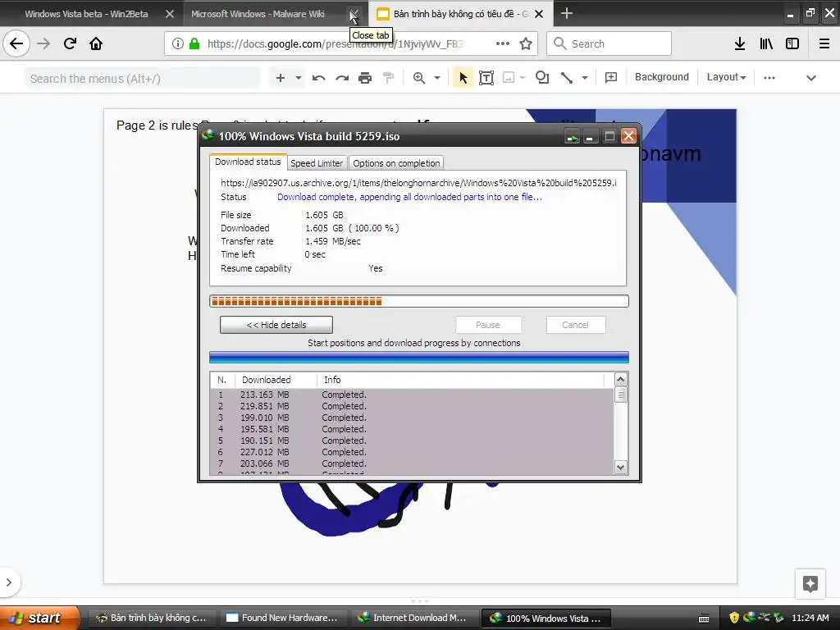Open the Speed Limiter tab

coord(317,163)
